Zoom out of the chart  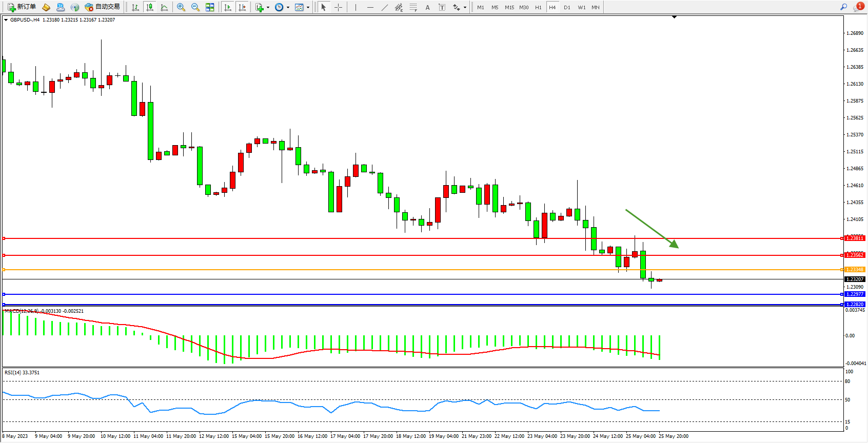195,7
